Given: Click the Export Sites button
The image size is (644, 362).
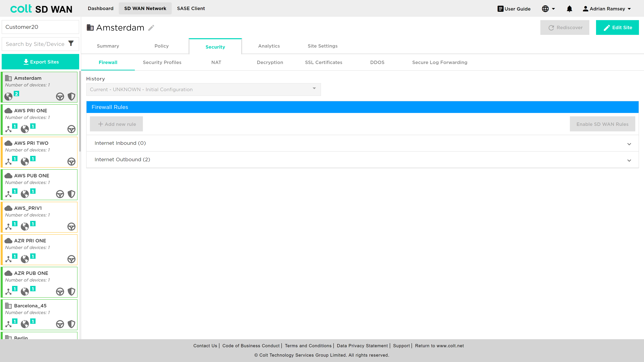Looking at the screenshot, I should pos(40,62).
